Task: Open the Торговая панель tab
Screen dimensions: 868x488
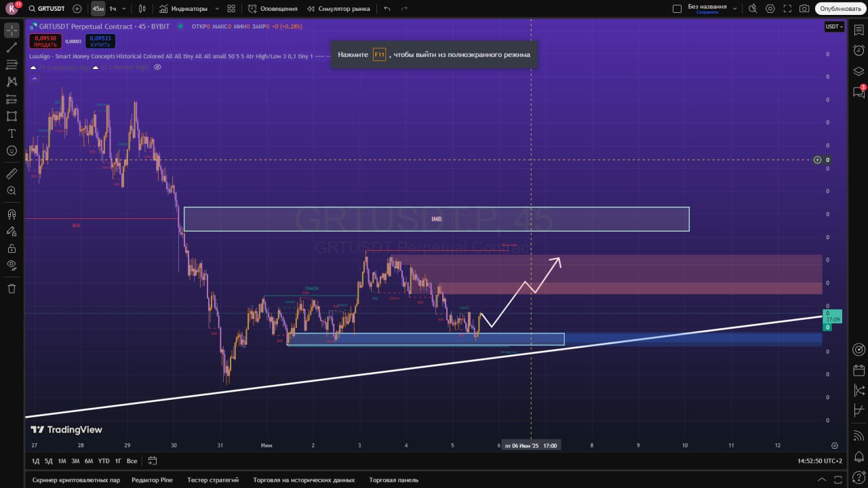Action: pos(394,480)
